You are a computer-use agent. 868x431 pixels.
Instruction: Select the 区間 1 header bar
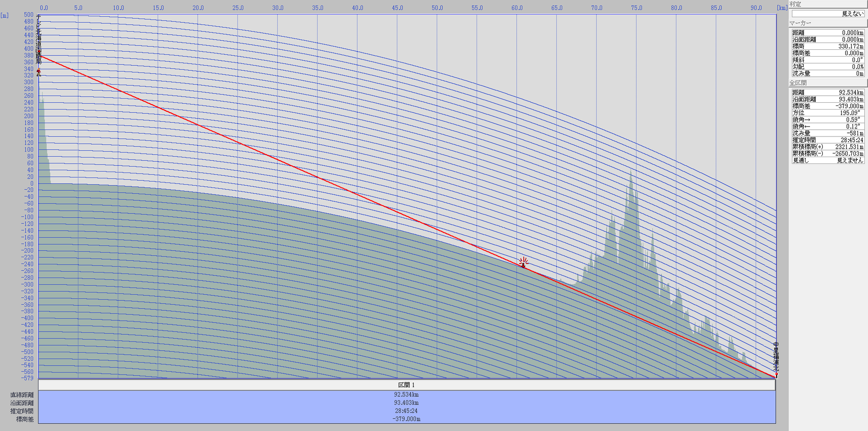coord(407,385)
